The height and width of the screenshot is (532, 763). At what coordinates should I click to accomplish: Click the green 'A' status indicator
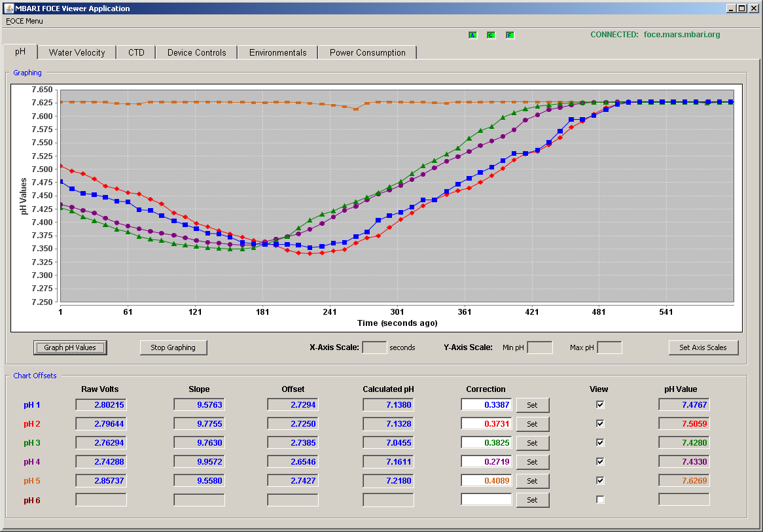472,35
